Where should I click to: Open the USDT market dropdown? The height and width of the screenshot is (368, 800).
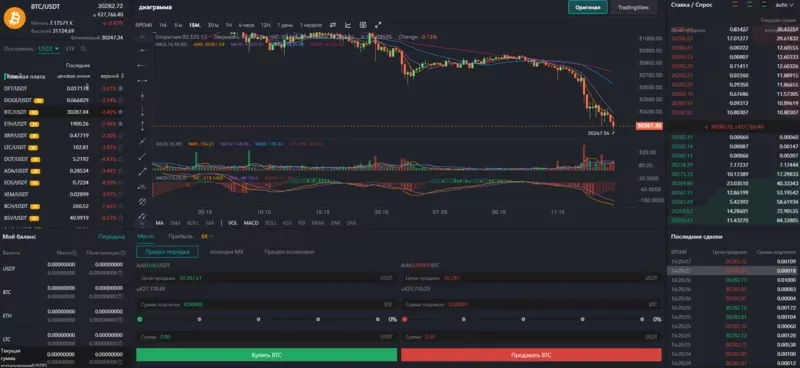(x=49, y=49)
